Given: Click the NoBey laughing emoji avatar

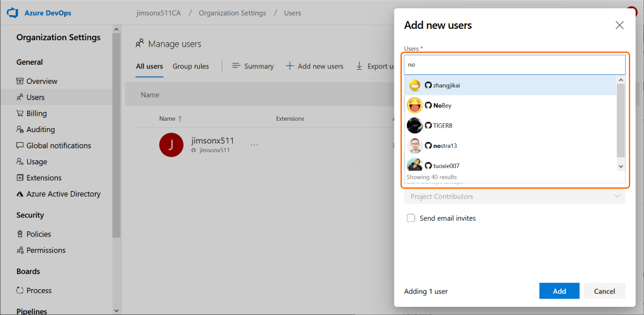Looking at the screenshot, I should (x=415, y=106).
